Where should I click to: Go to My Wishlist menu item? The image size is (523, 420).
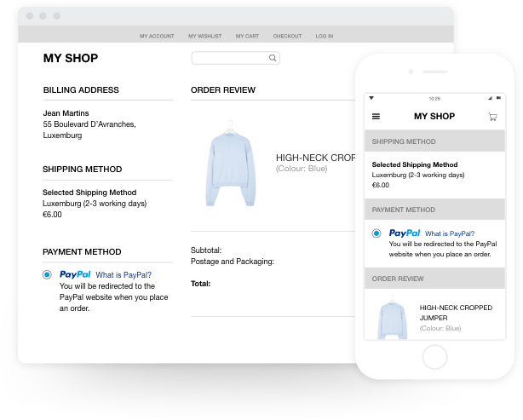pos(204,37)
